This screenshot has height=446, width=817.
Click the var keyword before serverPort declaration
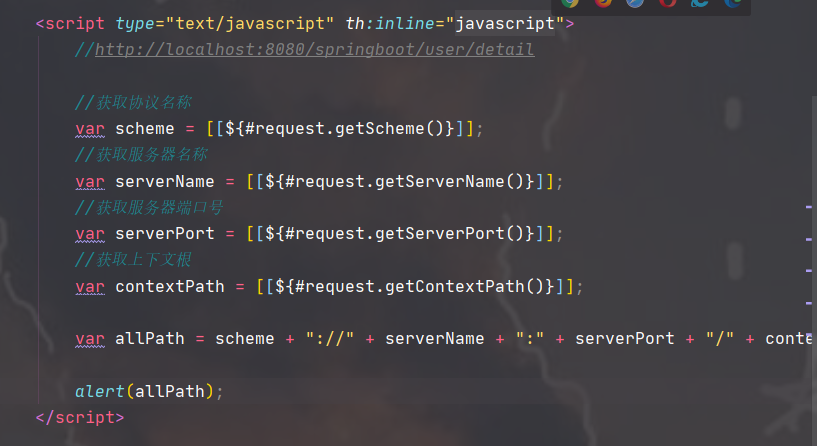pyautogui.click(x=90, y=233)
